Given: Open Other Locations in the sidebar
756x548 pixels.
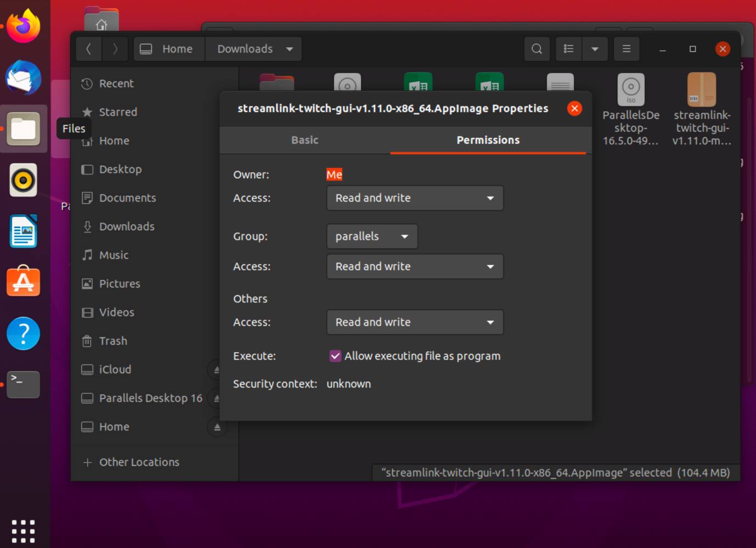Looking at the screenshot, I should pyautogui.click(x=139, y=462).
